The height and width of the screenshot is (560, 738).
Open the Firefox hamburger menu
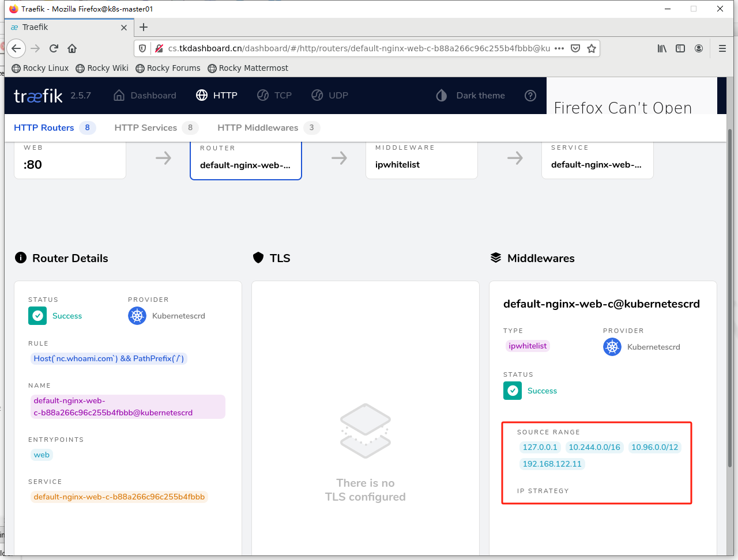[722, 48]
